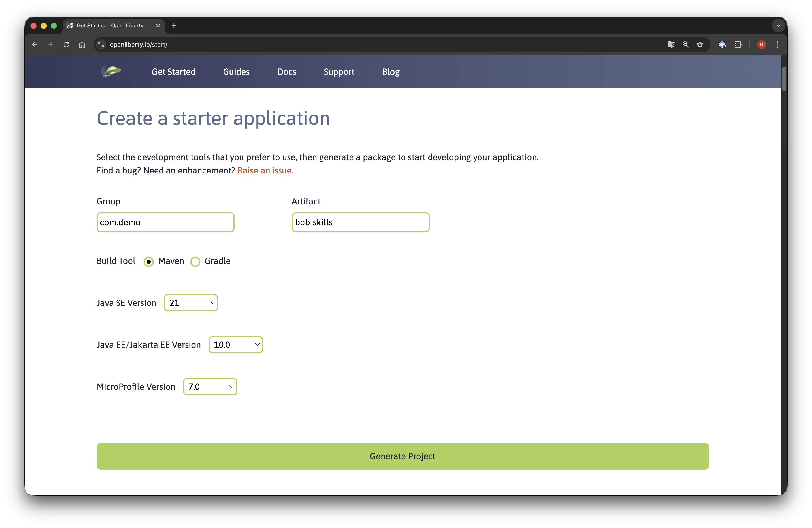Bookmark this page with the star icon
The height and width of the screenshot is (528, 812).
click(700, 45)
